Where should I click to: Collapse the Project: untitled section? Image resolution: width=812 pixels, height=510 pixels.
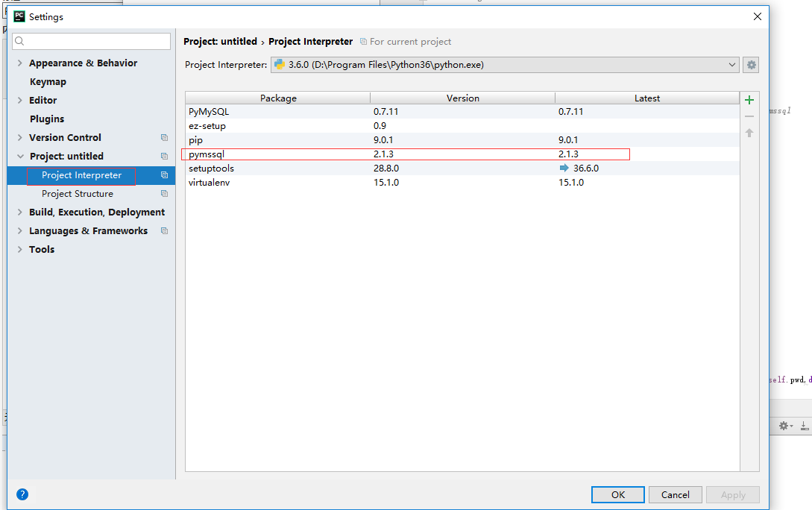pyautogui.click(x=20, y=156)
